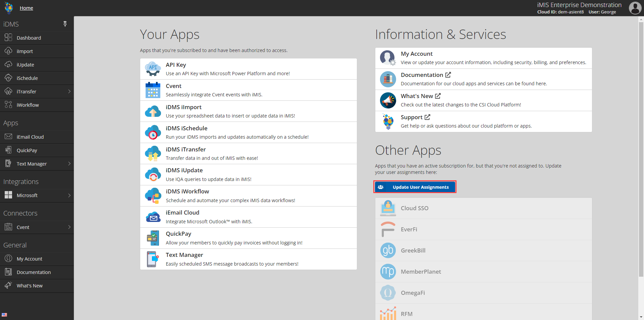
Task: Click the Cvent connector icon in sidebar
Action: (x=8, y=227)
